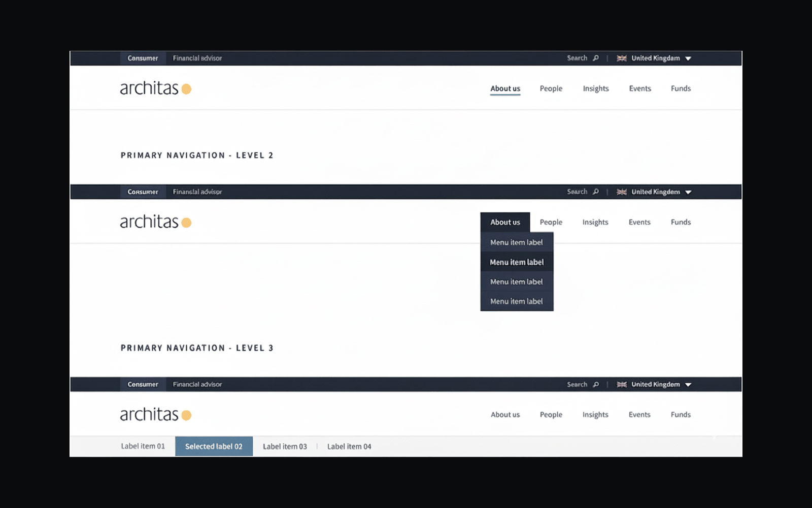Click the UK flag in the Level 2 header
812x508 pixels.
pyautogui.click(x=622, y=192)
